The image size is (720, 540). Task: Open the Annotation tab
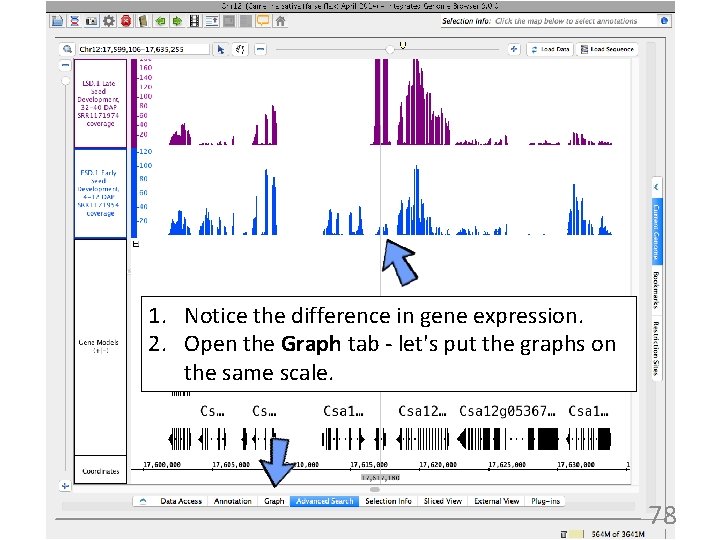(232, 501)
